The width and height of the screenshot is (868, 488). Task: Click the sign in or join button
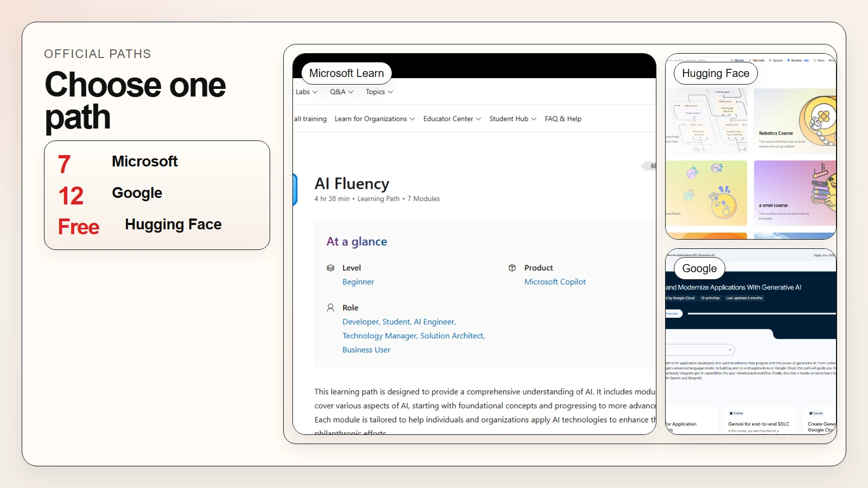pyautogui.click(x=673, y=313)
